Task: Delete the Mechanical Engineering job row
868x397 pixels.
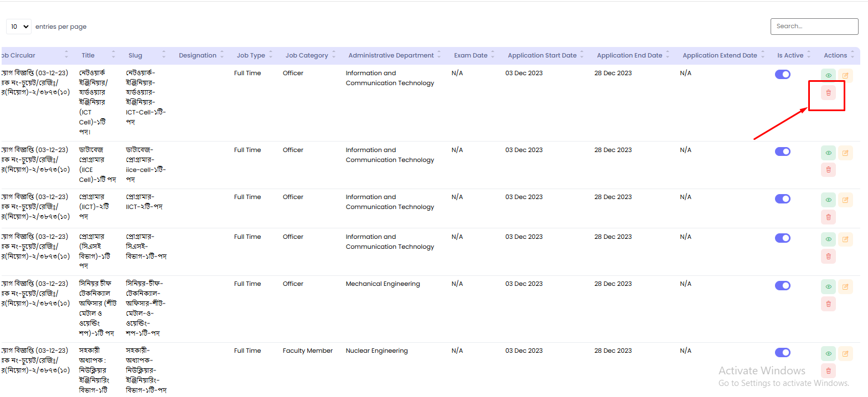Action: [x=828, y=304]
